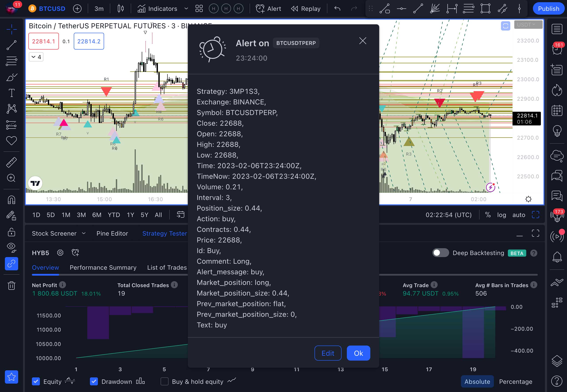
Task: Create a new alert from toolbar
Action: click(x=268, y=9)
